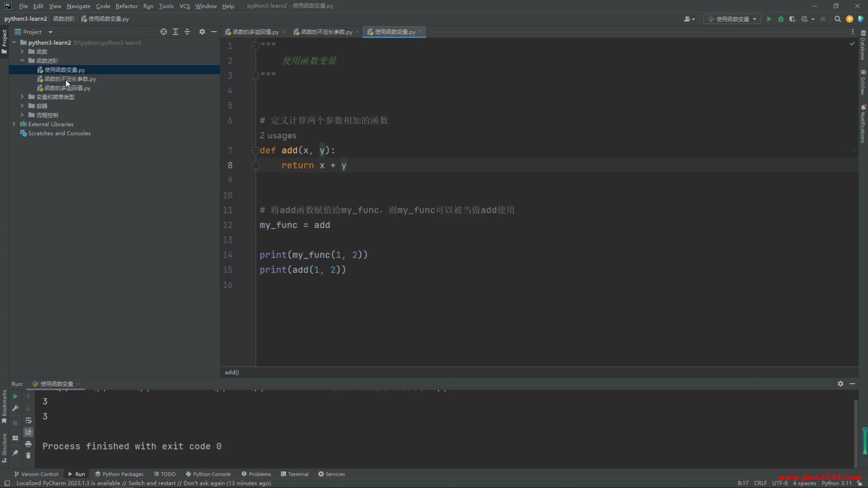Expand the 变量和简单类型 folder
This screenshot has width=868, height=488.
coord(22,97)
